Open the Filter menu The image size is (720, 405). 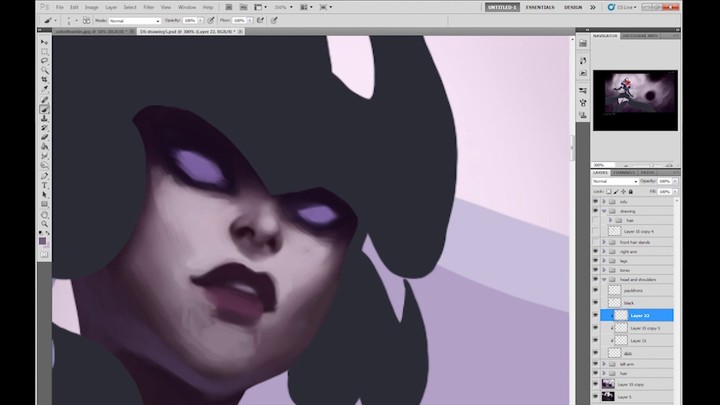click(x=148, y=7)
